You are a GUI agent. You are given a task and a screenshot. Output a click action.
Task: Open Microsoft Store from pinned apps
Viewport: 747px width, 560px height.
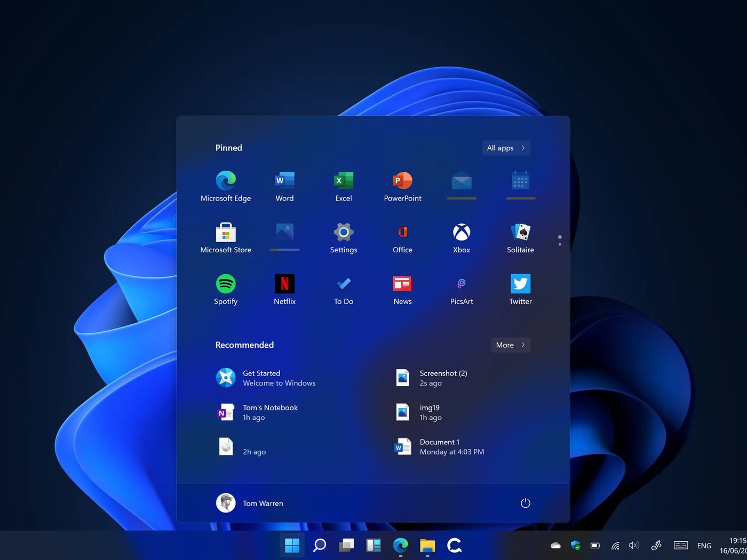226,238
